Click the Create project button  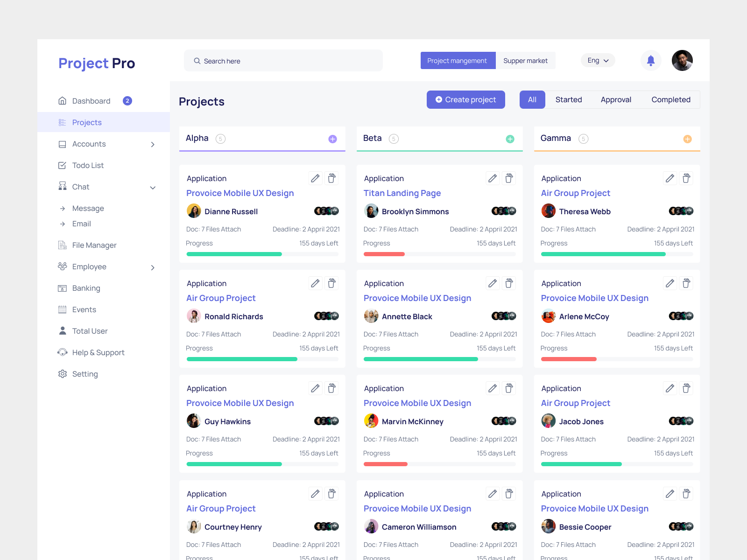[x=465, y=99]
